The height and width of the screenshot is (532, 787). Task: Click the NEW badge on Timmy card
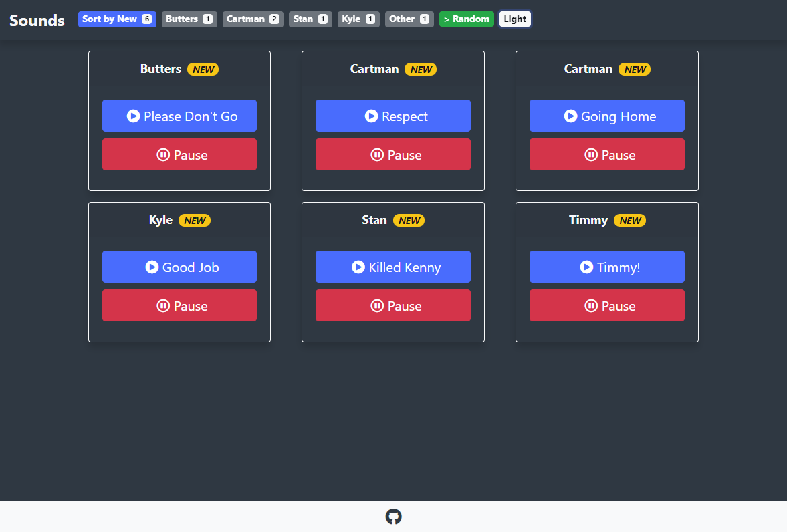tap(630, 221)
